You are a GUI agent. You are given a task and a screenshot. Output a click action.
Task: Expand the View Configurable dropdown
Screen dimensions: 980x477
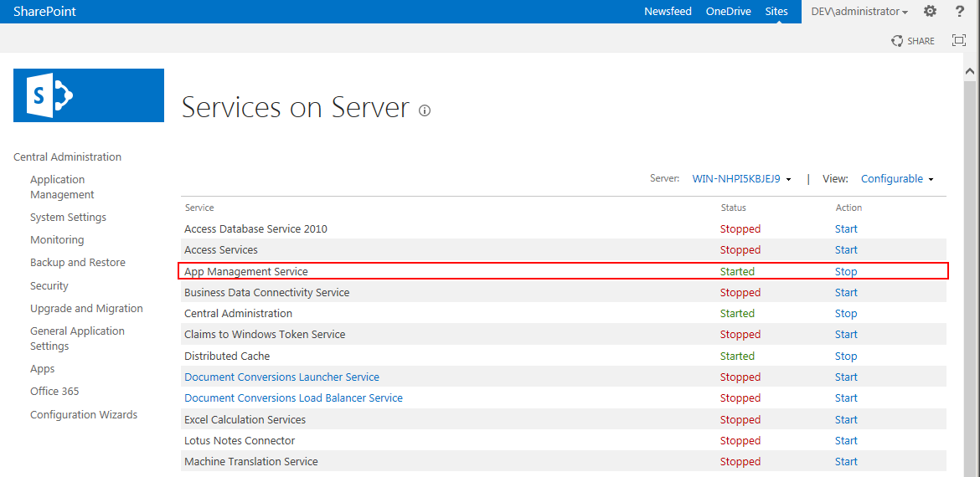click(x=898, y=178)
